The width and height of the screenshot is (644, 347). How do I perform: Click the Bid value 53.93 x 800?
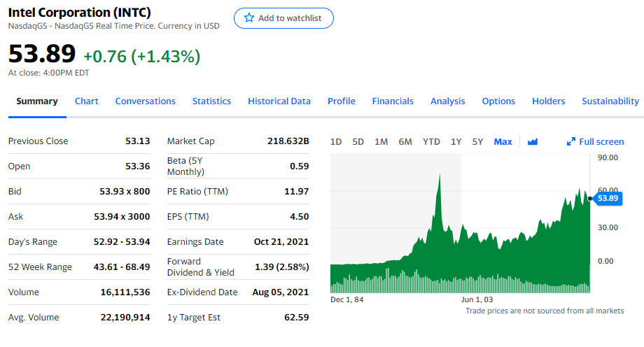(x=125, y=192)
